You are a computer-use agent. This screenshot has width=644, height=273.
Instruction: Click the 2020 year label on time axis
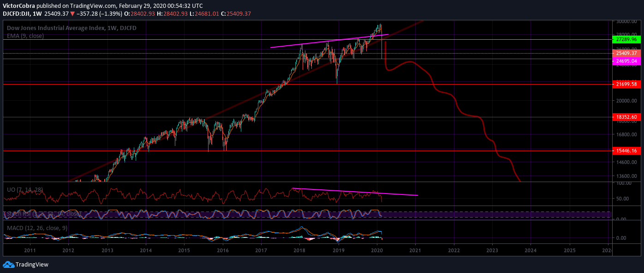[377, 250]
